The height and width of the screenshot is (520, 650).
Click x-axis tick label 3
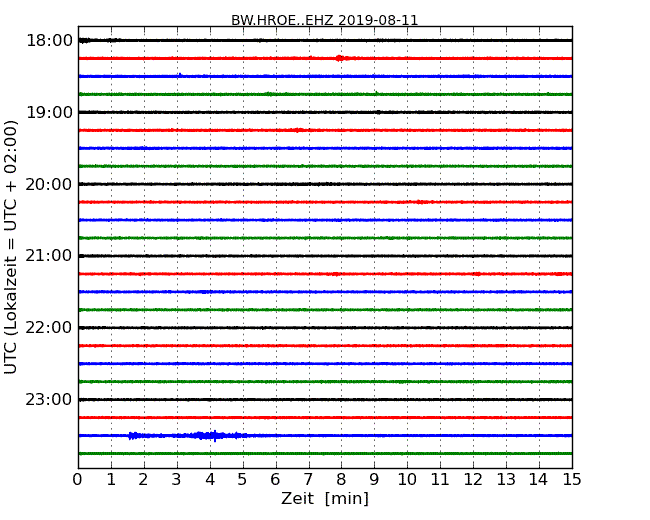pos(177,480)
